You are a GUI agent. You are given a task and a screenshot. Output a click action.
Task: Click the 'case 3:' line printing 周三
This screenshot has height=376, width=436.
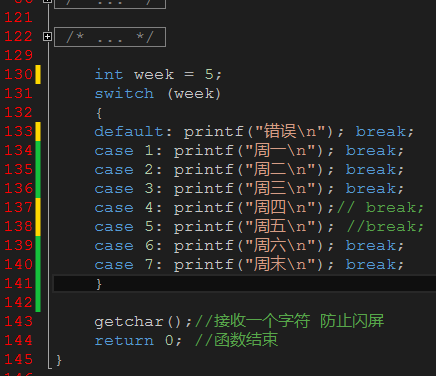pos(249,189)
